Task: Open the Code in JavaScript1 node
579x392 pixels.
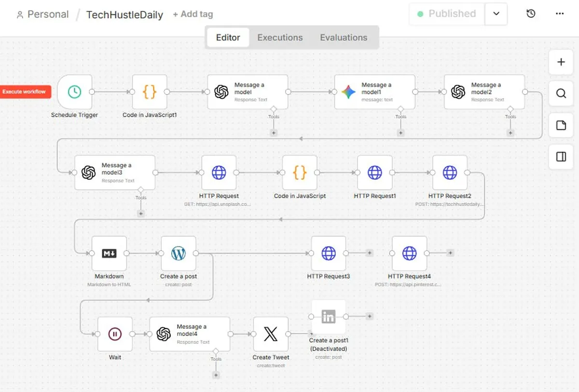Action: [x=150, y=92]
